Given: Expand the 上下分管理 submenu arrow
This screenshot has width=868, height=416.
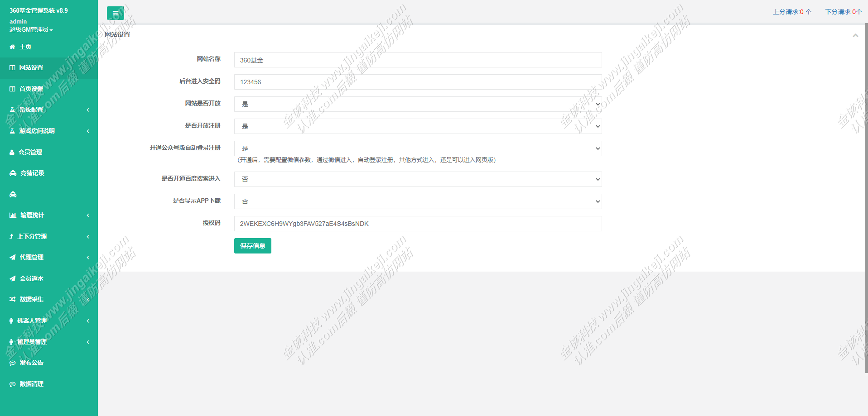Looking at the screenshot, I should tap(88, 236).
